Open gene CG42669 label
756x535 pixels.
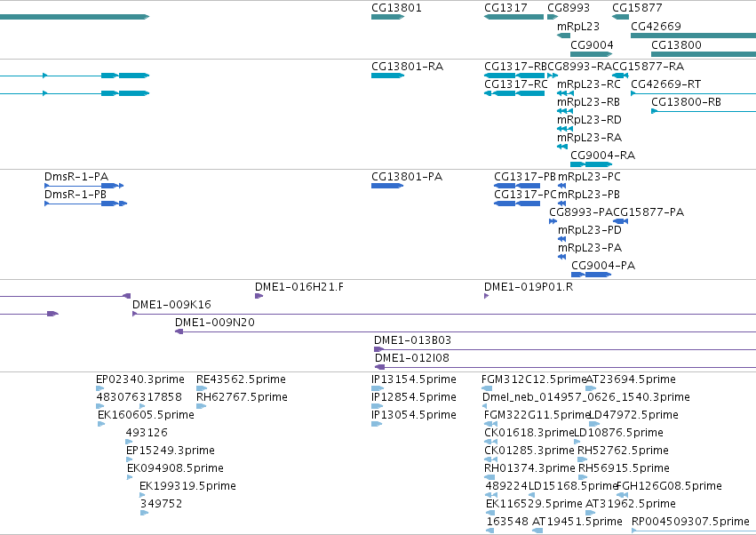pos(656,26)
